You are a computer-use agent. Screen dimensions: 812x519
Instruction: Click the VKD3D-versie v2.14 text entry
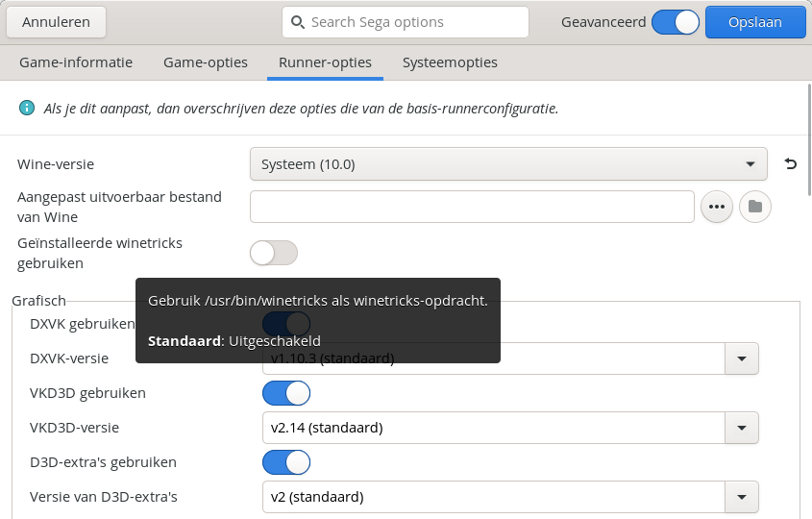pos(494,428)
